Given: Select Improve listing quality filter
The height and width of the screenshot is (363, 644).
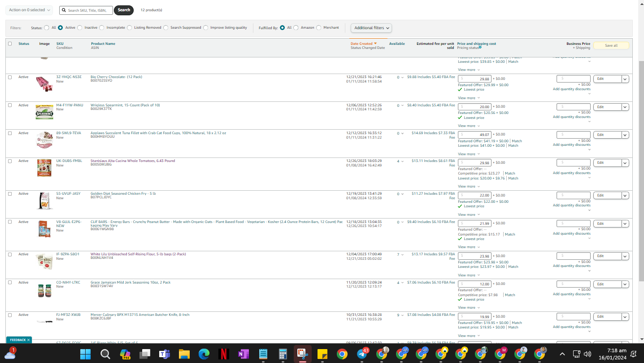Looking at the screenshot, I should [x=206, y=28].
